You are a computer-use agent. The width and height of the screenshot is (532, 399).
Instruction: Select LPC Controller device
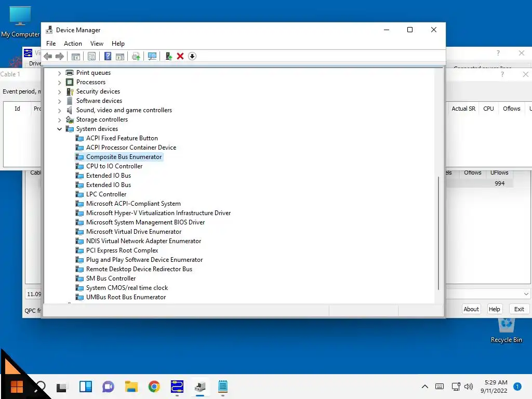pyautogui.click(x=106, y=194)
